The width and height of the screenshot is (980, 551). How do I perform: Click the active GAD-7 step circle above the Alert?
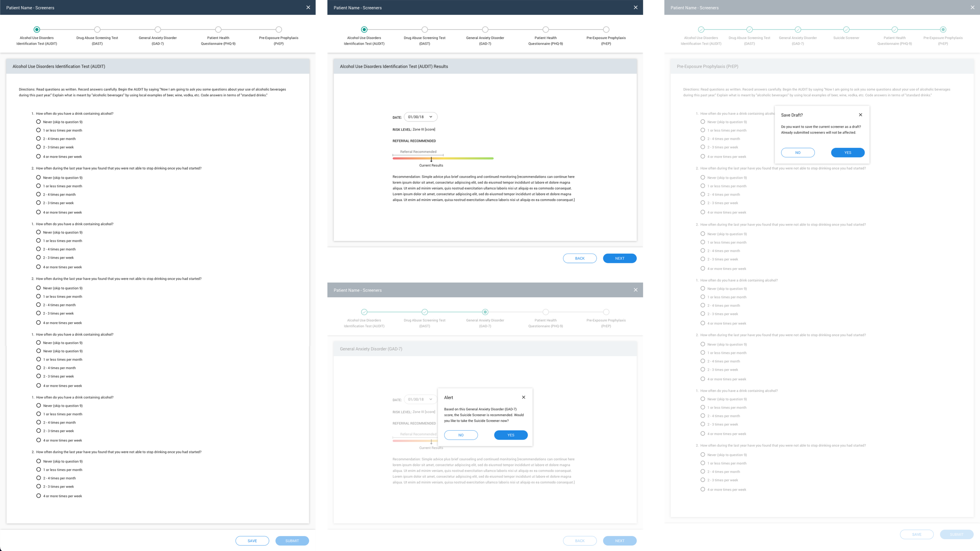click(x=485, y=312)
